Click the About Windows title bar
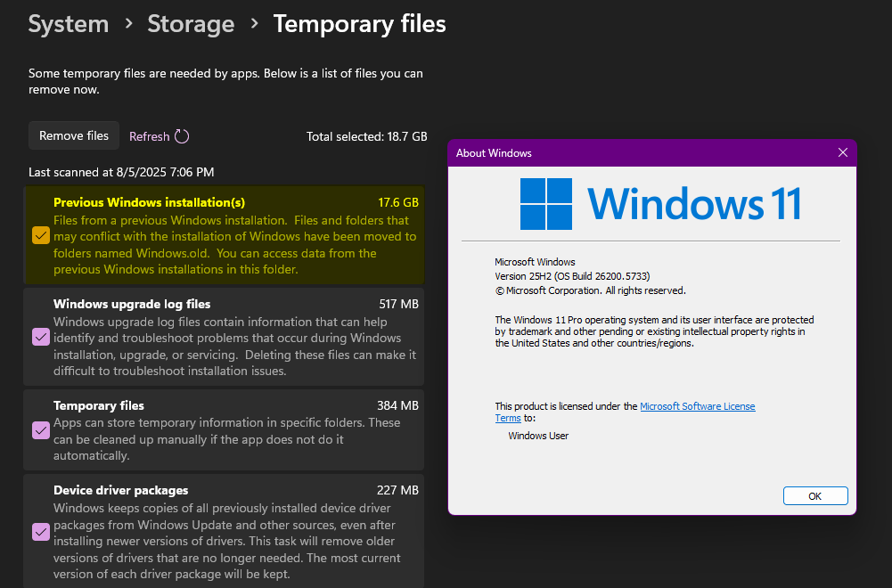The height and width of the screenshot is (588, 892). pos(640,153)
